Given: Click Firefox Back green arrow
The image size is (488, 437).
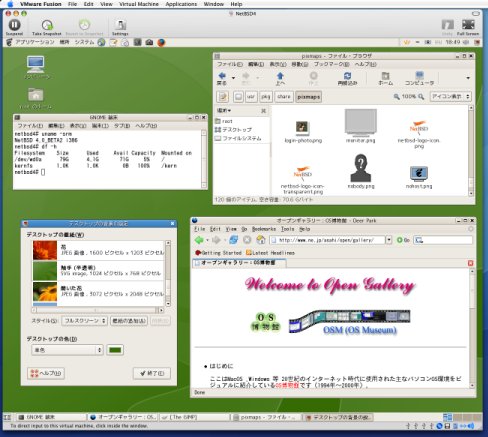Looking at the screenshot, I should point(199,240).
